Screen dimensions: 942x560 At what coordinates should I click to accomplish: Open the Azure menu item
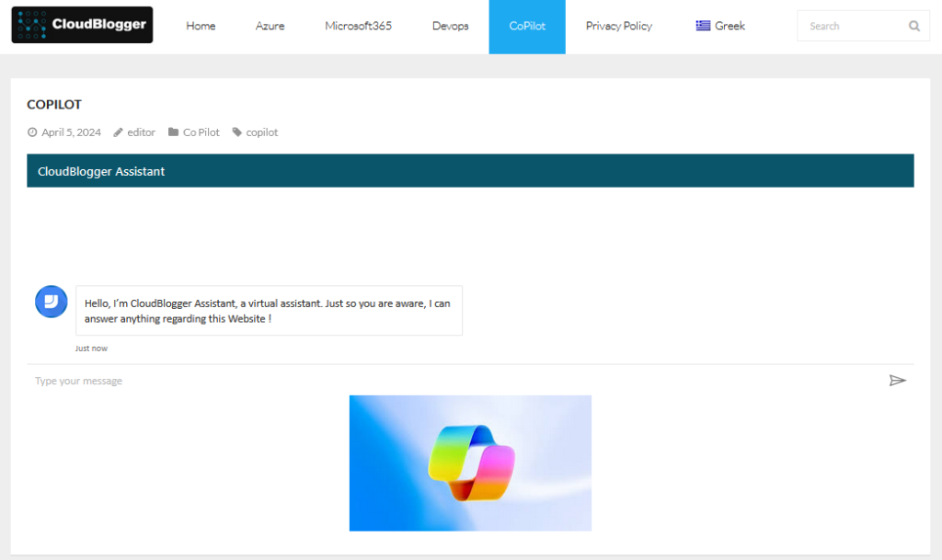click(270, 26)
